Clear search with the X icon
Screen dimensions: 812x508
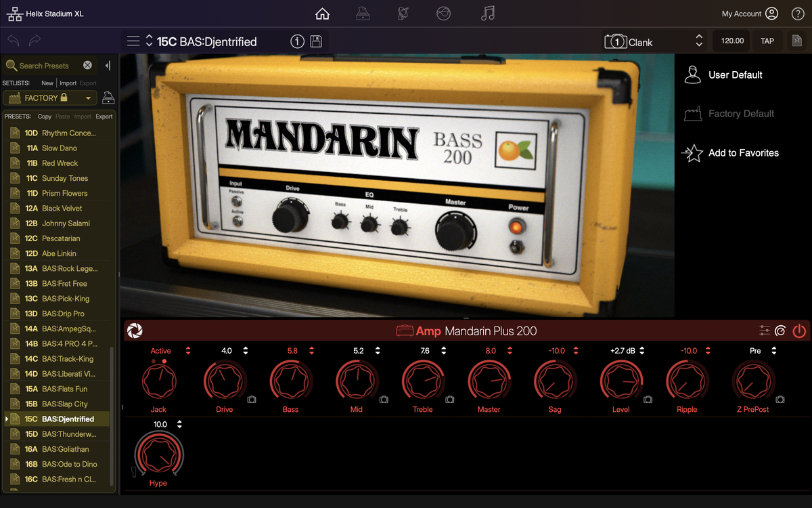coord(87,65)
